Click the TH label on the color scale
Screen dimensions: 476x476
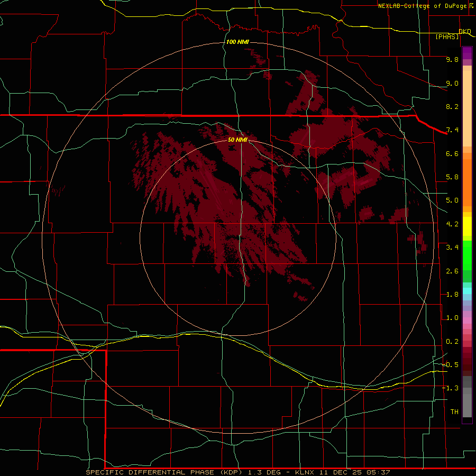(454, 412)
